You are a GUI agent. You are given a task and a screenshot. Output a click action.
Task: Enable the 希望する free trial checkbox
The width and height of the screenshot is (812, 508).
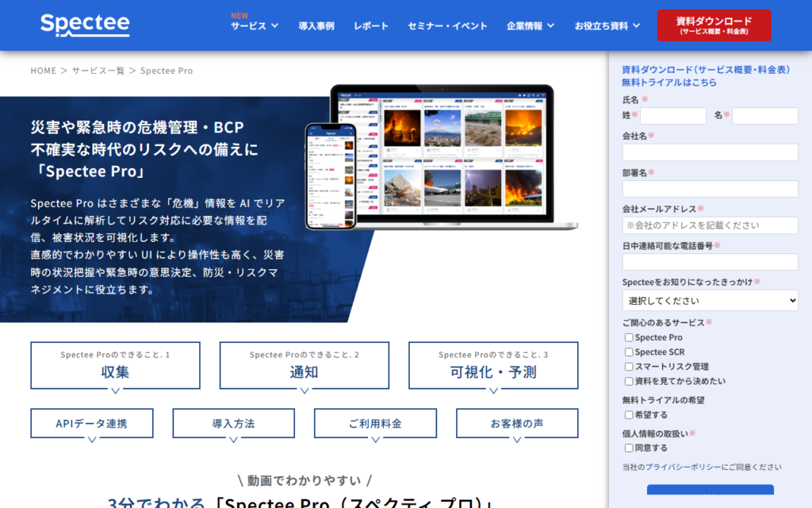629,415
